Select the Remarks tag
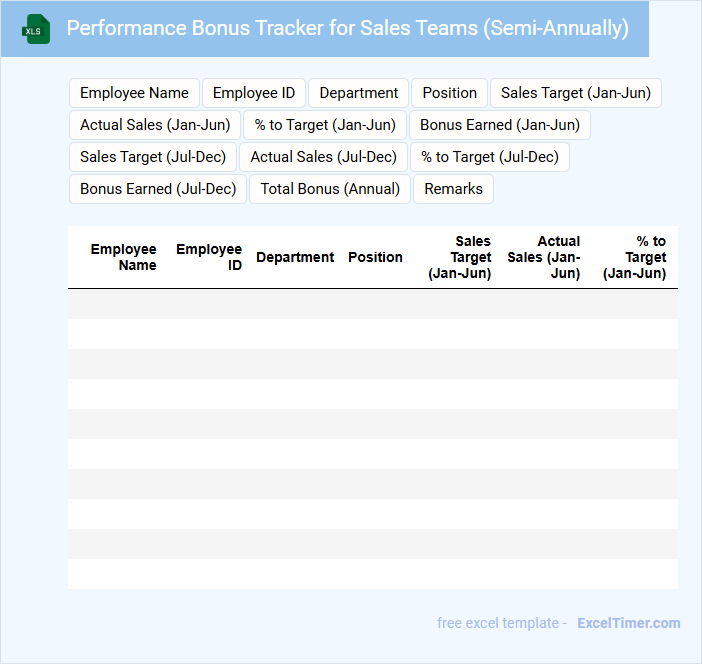 [454, 189]
